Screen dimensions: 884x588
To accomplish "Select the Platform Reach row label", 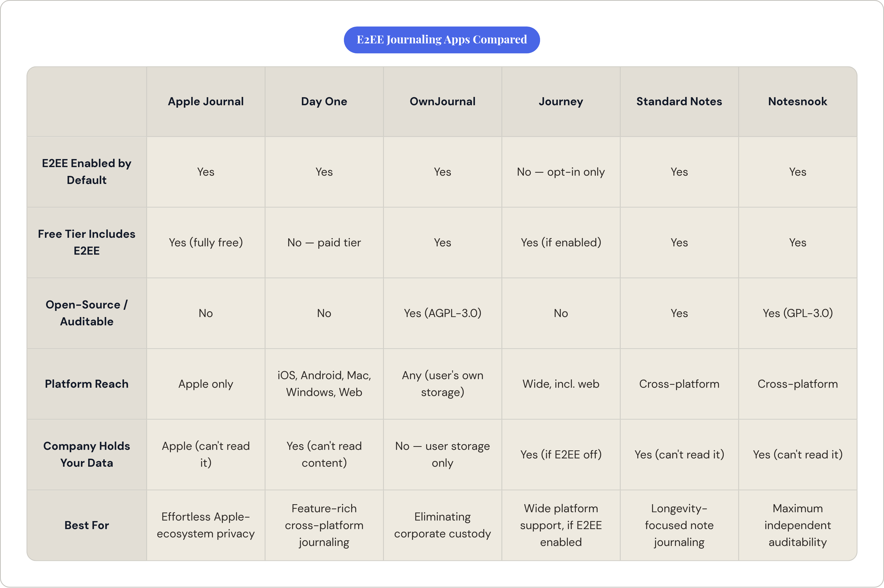I will coord(87,384).
